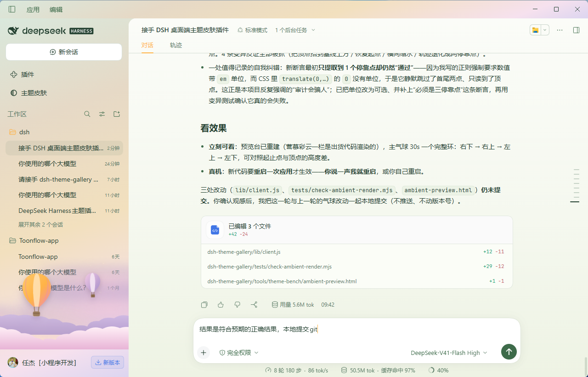
Task: Open conversation 请接手 dsh-theme-gallery
Action: (x=64, y=179)
